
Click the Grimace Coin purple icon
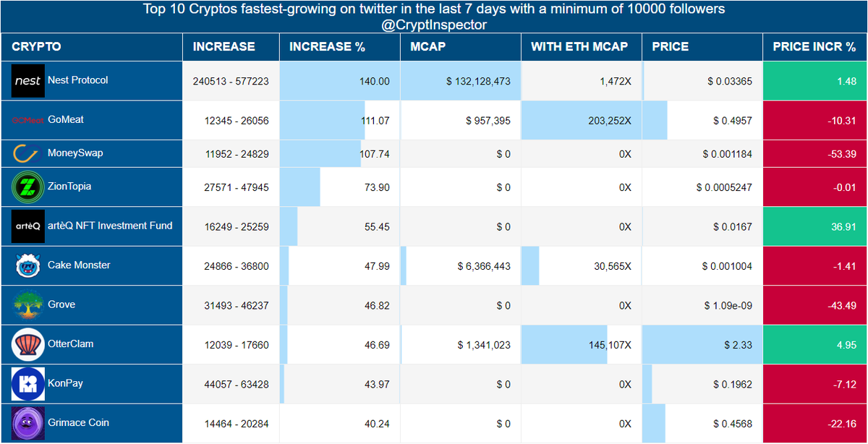[x=27, y=423]
